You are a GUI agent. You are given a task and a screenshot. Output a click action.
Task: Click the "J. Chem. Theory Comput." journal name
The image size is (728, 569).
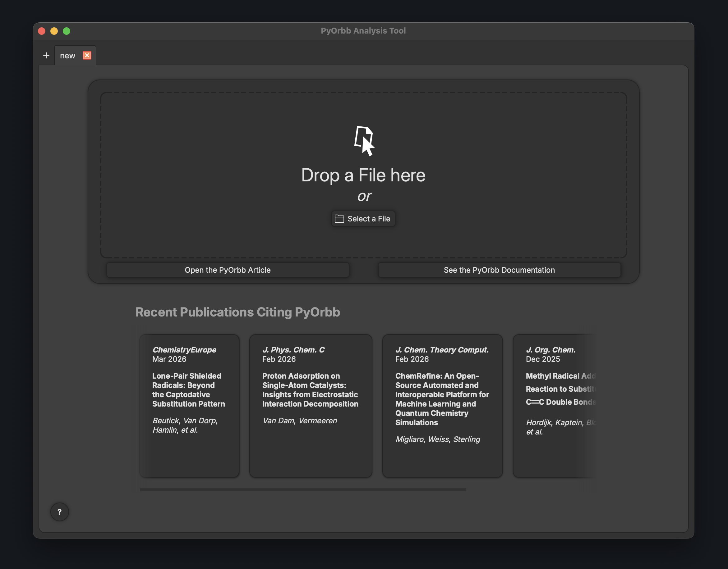[x=442, y=350]
